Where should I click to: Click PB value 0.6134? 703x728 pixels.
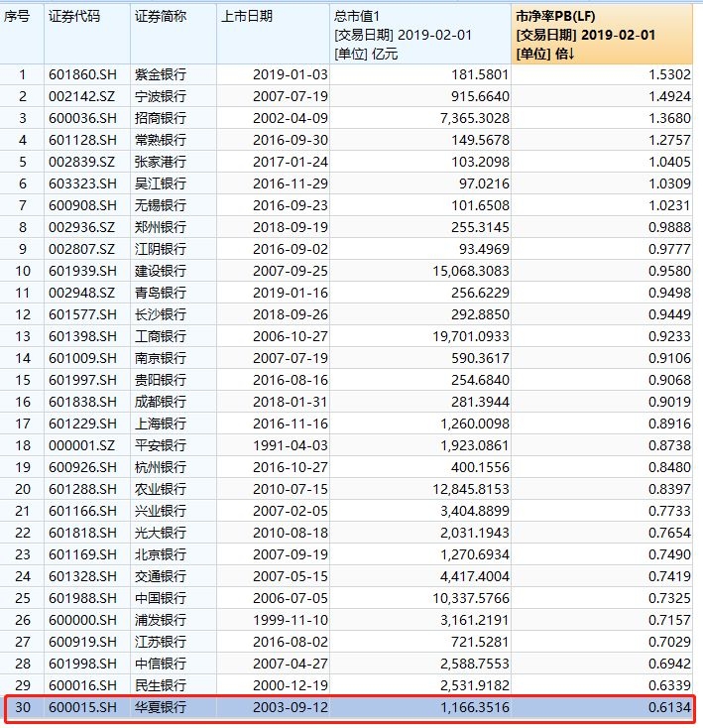point(669,707)
